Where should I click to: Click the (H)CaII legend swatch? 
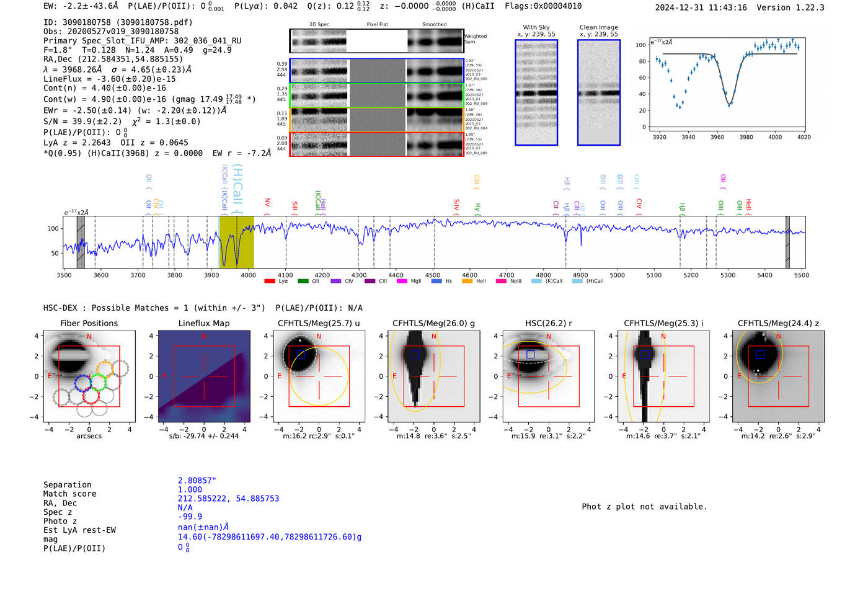(577, 281)
